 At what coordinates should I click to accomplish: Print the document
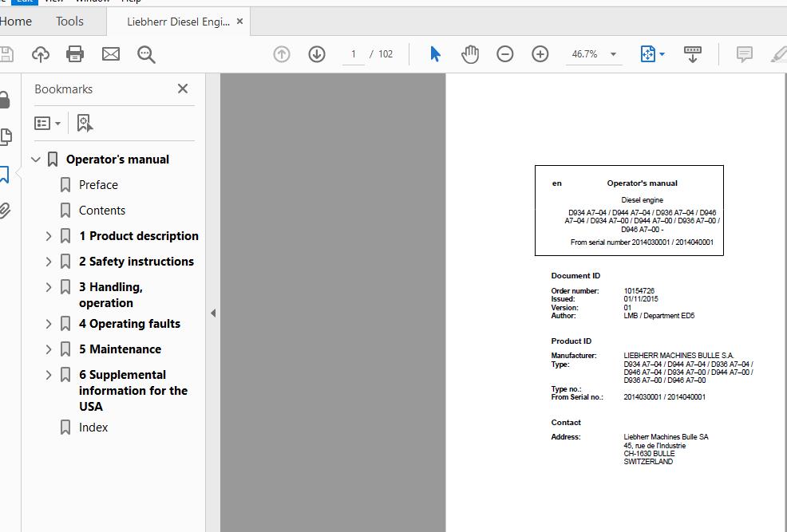click(x=75, y=54)
